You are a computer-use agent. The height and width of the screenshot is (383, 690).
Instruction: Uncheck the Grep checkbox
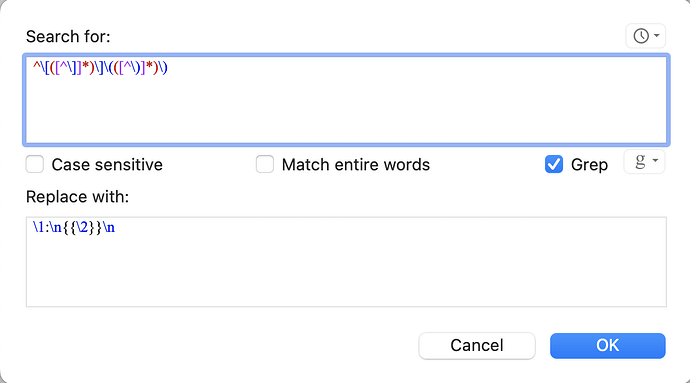(554, 164)
